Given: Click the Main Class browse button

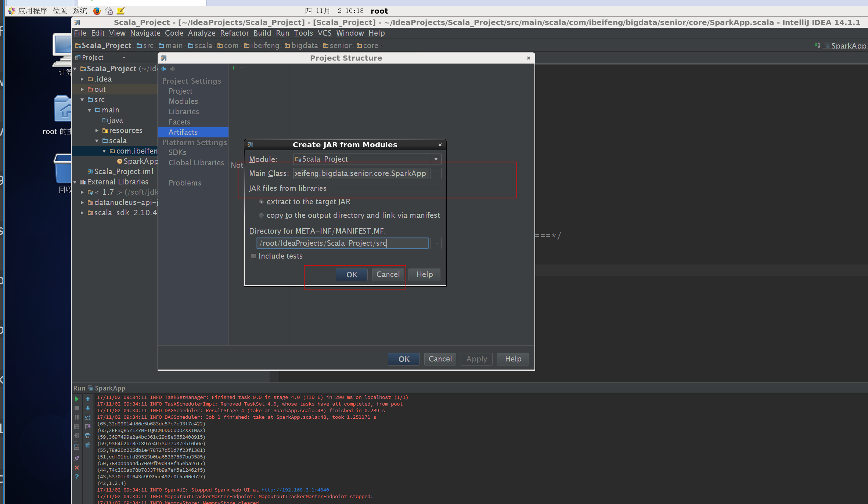Looking at the screenshot, I should (x=436, y=174).
